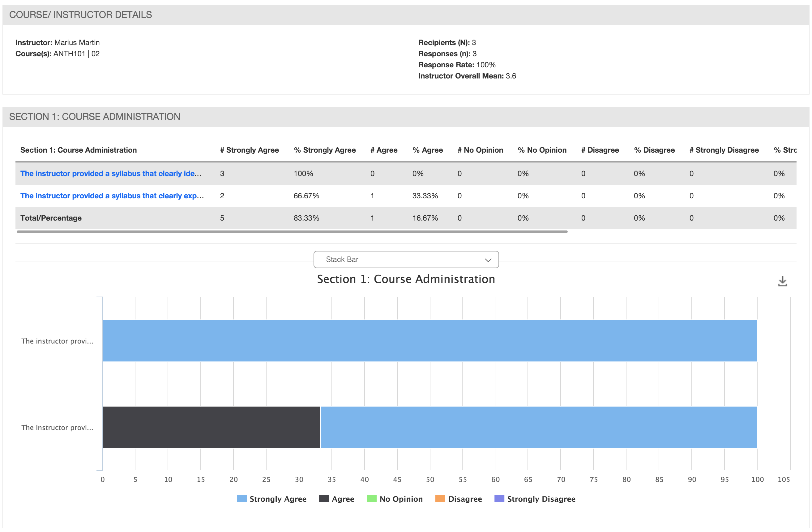Click the 'Responses (n): 3' text
The height and width of the screenshot is (532, 812).
click(447, 53)
